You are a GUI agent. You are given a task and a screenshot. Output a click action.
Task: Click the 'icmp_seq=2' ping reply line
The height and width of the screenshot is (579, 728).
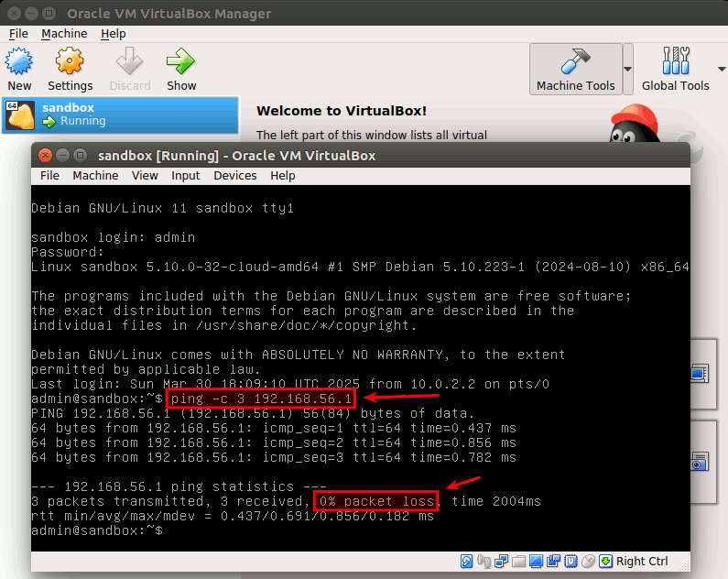click(274, 442)
